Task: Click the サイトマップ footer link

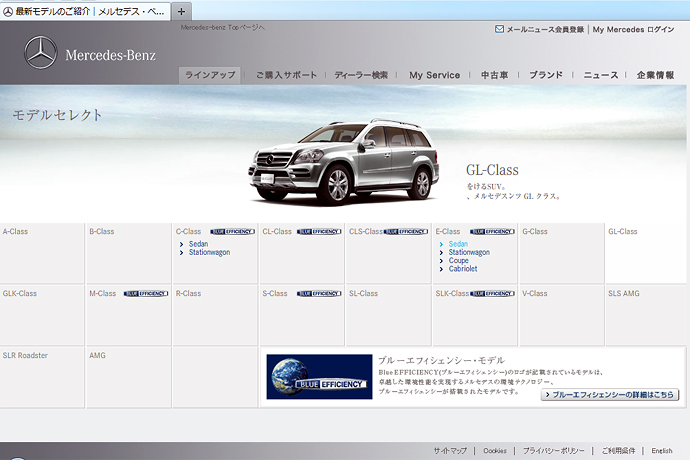Action: [x=450, y=451]
